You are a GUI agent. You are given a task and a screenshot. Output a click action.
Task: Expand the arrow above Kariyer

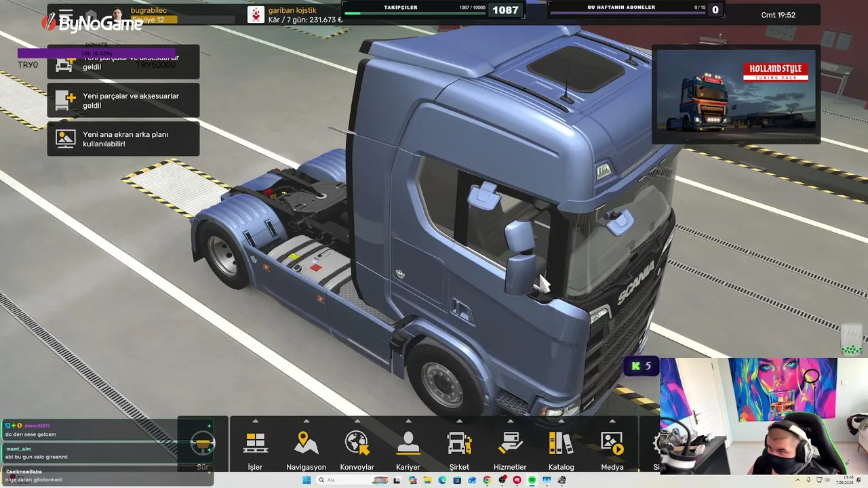pyautogui.click(x=408, y=421)
